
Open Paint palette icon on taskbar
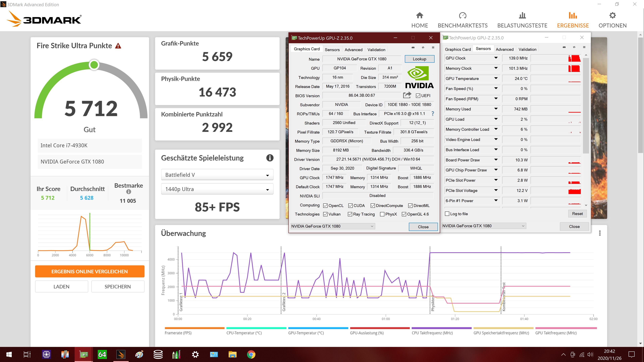[139, 354]
